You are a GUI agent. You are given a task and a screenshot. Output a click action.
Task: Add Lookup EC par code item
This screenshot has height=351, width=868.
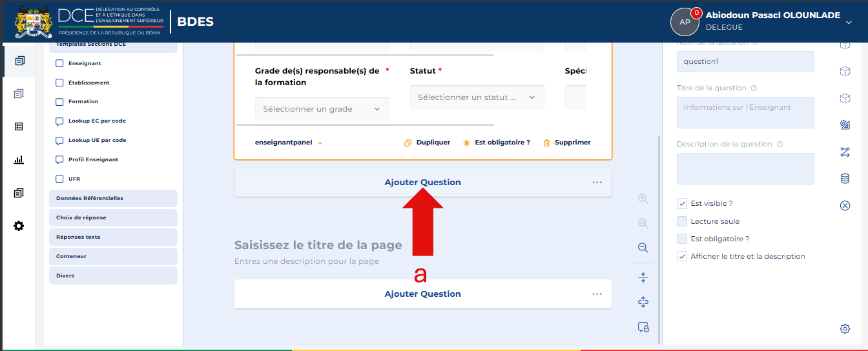click(x=90, y=121)
